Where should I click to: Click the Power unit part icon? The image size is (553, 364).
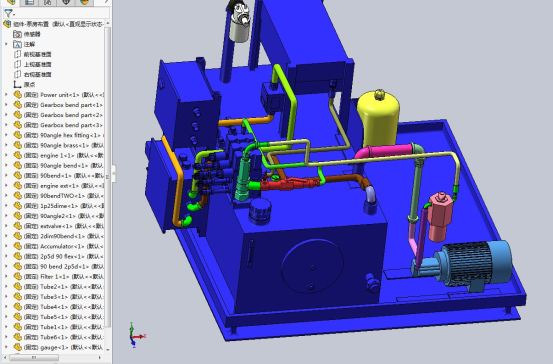pyautogui.click(x=18, y=95)
